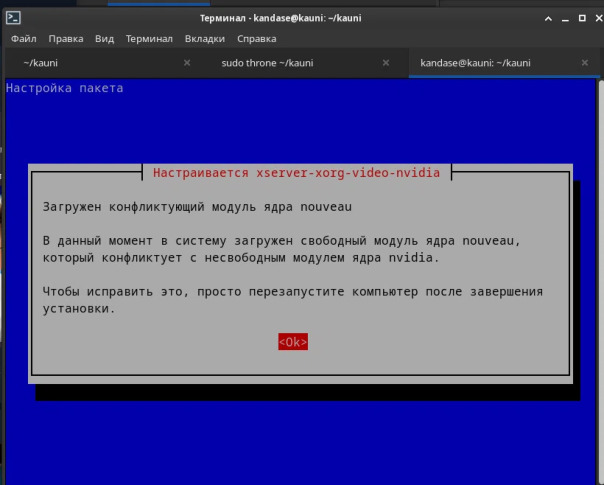
Task: Click the line starting 'который конфликтует'
Action: 241,258
